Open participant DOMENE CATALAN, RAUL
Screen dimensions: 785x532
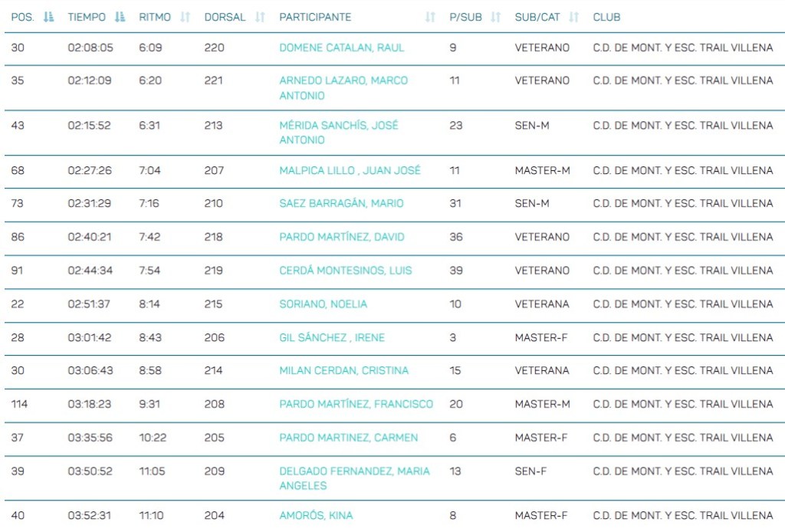[x=341, y=48]
